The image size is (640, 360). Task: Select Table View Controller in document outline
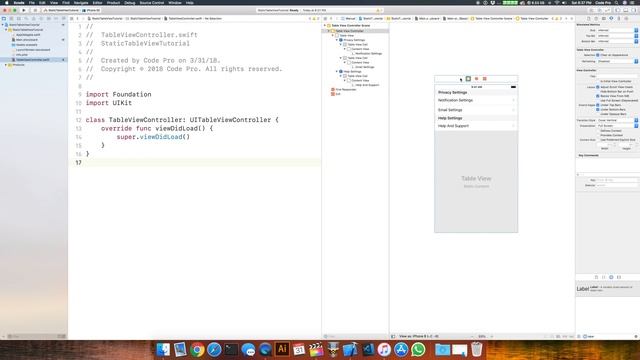pos(349,31)
